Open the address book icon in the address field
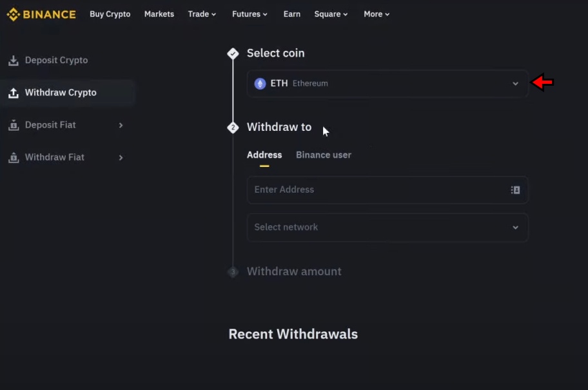 click(515, 190)
